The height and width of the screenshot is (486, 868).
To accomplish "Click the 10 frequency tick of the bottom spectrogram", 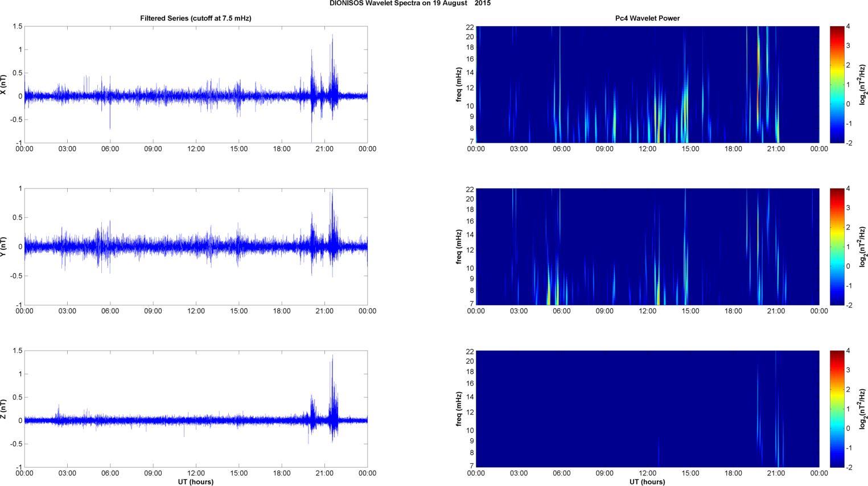I will point(470,431).
